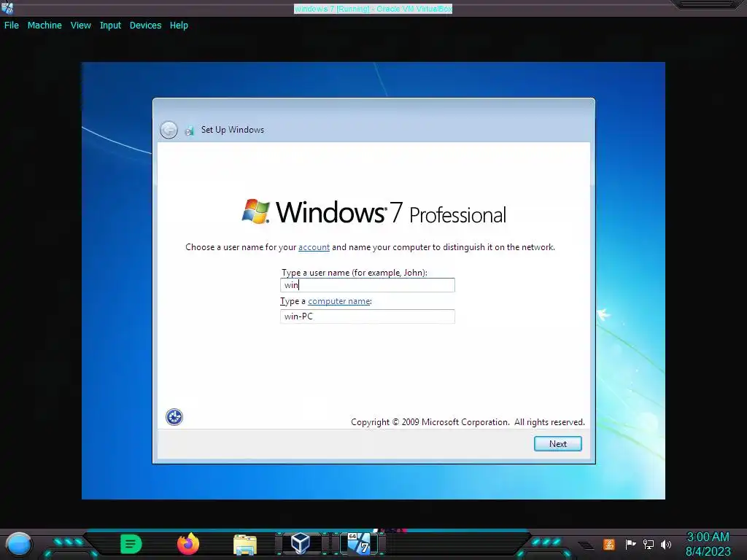Switch to VirtualBox Manager taskbar icon

click(x=301, y=543)
